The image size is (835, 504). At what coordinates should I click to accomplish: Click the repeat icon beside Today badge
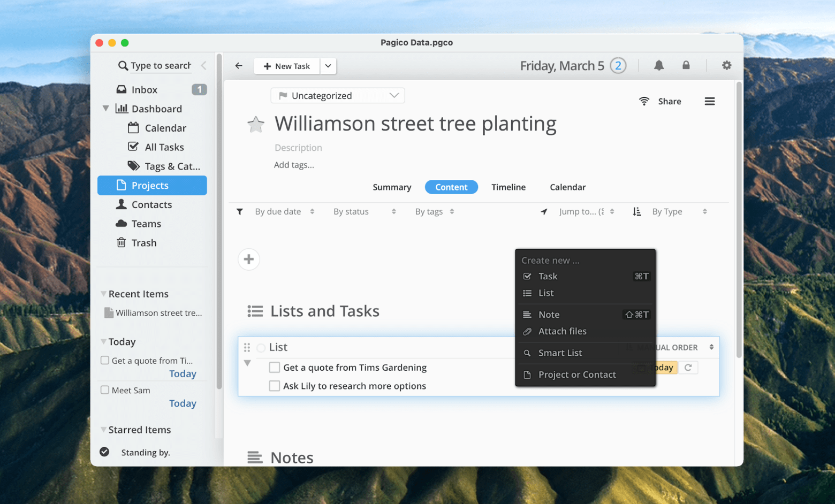click(688, 368)
